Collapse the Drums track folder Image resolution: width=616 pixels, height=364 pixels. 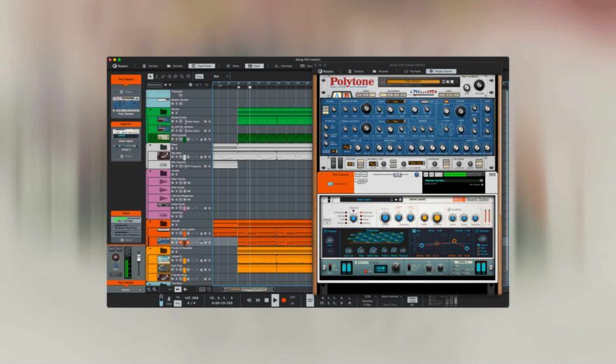pos(150,110)
